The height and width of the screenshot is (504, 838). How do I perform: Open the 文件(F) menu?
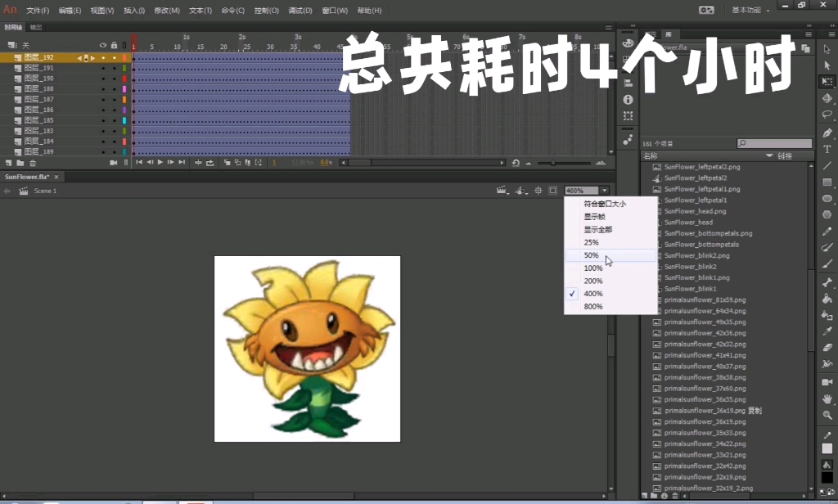(x=38, y=11)
